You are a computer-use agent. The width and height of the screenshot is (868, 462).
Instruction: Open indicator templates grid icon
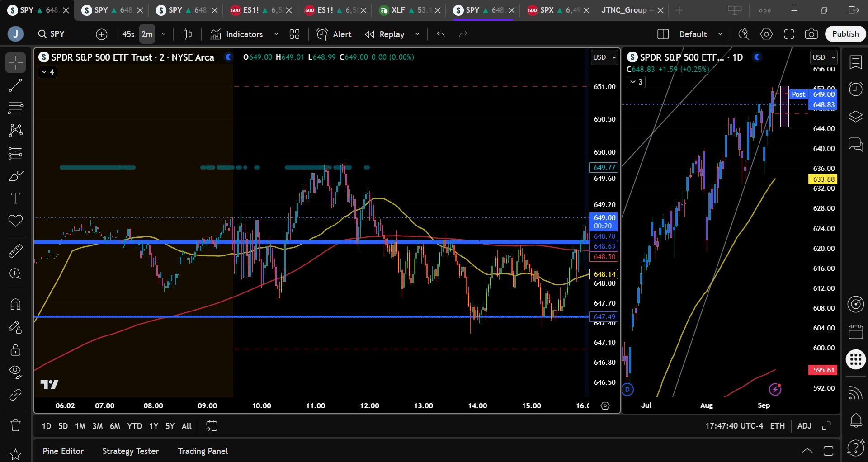point(295,34)
